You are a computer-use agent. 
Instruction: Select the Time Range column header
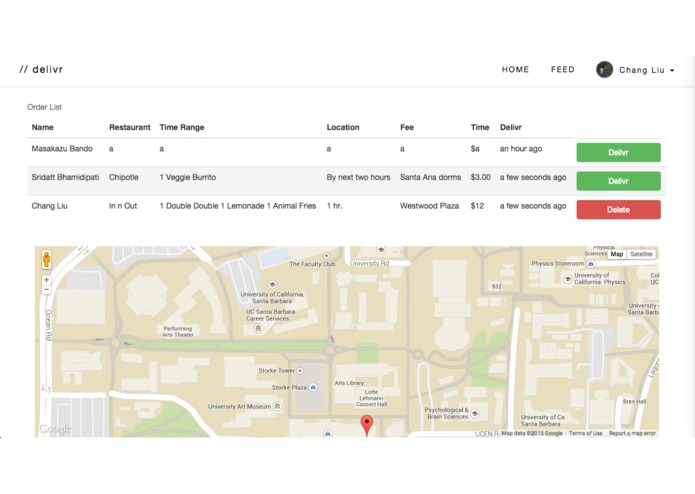pos(182,127)
